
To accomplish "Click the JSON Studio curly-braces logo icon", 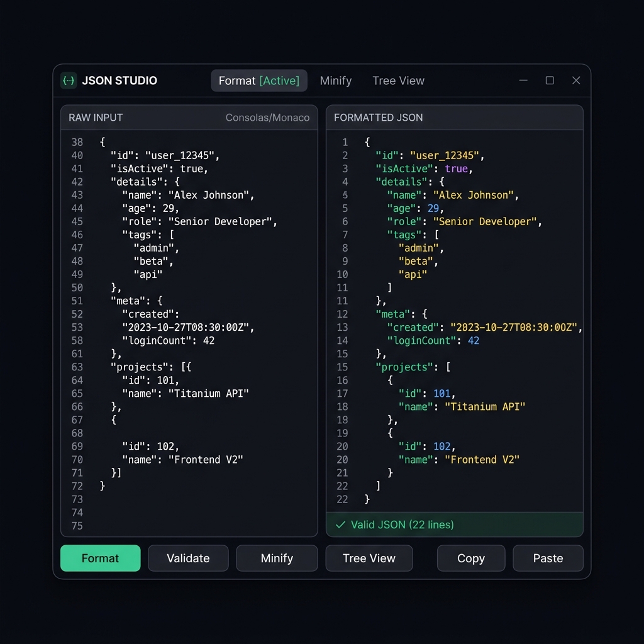I will click(68, 80).
